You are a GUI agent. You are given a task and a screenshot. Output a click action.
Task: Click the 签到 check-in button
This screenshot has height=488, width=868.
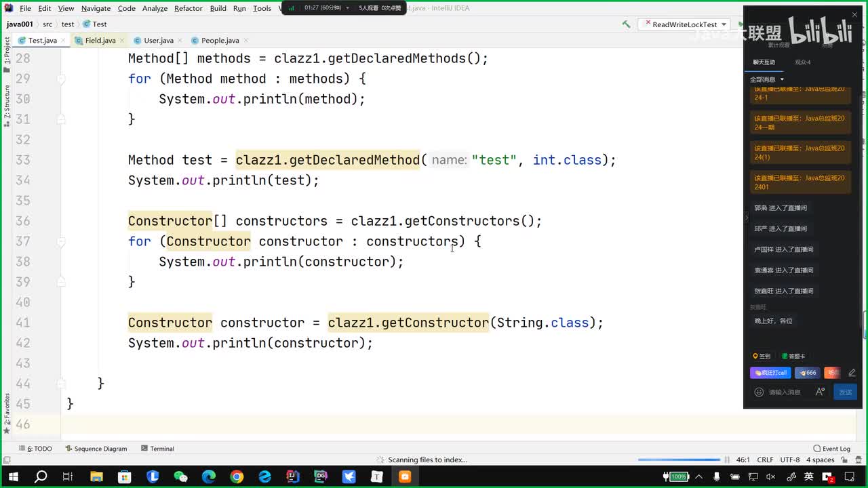tap(762, 357)
